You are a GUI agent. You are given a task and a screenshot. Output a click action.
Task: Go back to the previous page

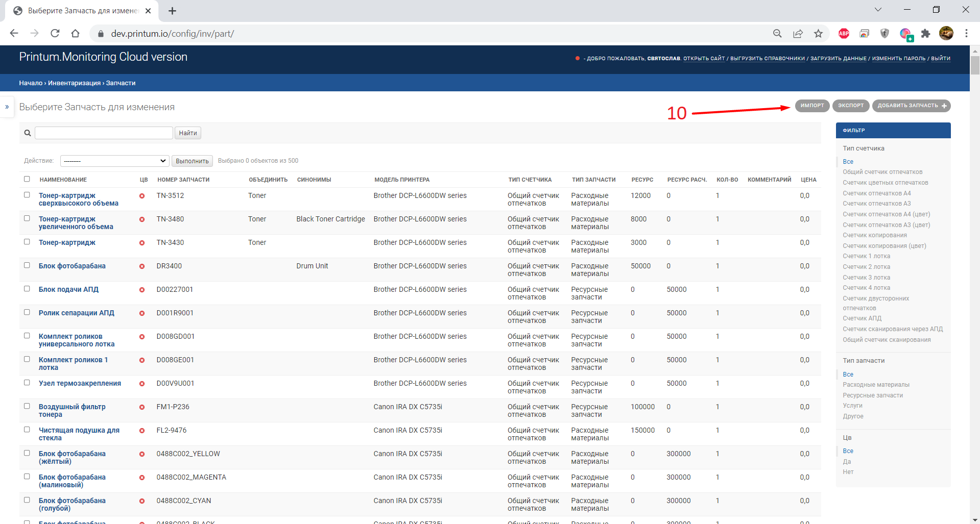coord(14,33)
